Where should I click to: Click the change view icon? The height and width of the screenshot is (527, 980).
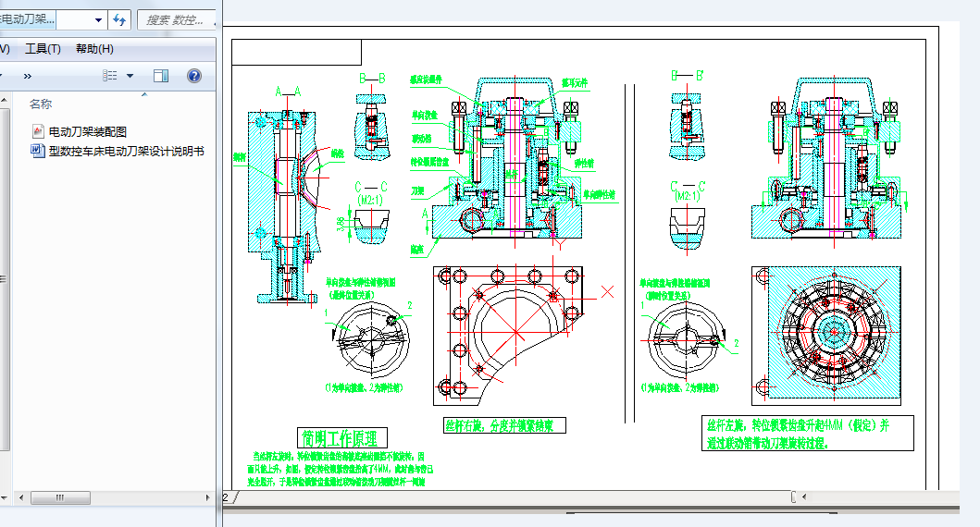109,76
